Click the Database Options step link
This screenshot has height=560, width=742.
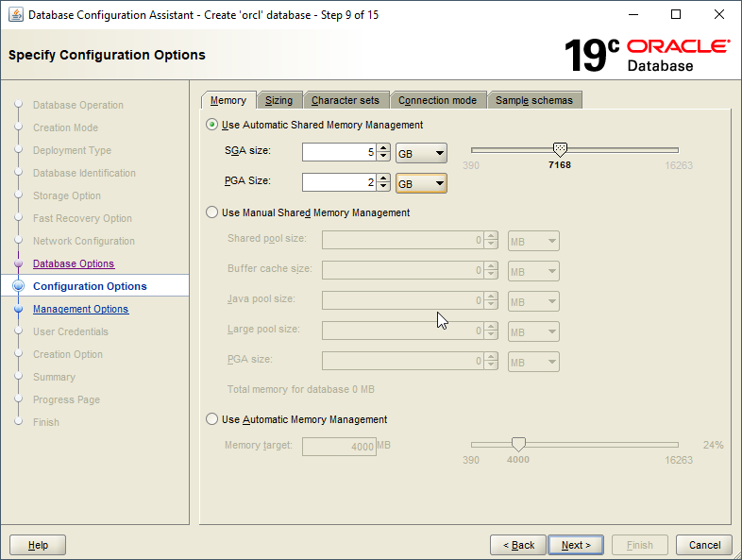(x=74, y=264)
